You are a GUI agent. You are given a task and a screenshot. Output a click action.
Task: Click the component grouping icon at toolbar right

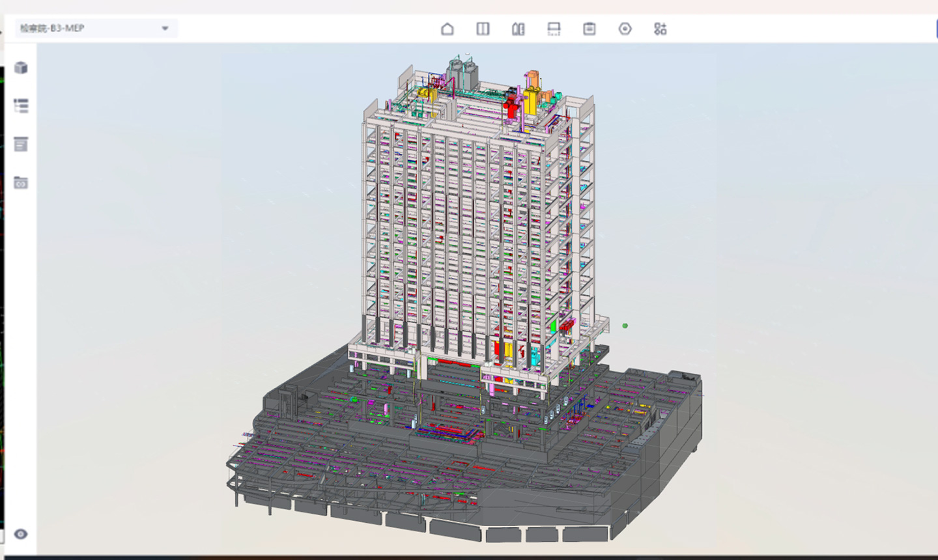click(x=660, y=29)
